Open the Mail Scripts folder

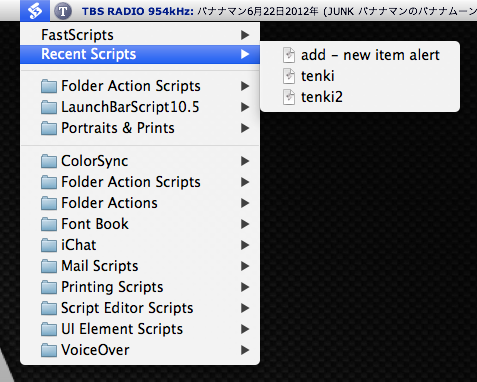point(140,266)
